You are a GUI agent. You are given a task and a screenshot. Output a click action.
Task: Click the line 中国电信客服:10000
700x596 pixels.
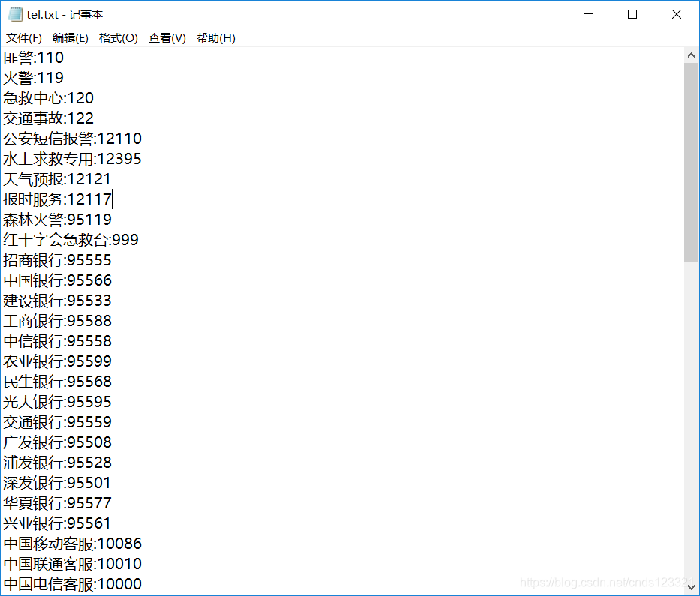coord(72,584)
